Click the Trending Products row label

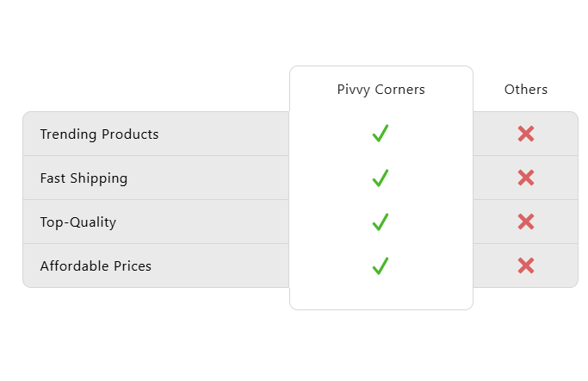99,134
